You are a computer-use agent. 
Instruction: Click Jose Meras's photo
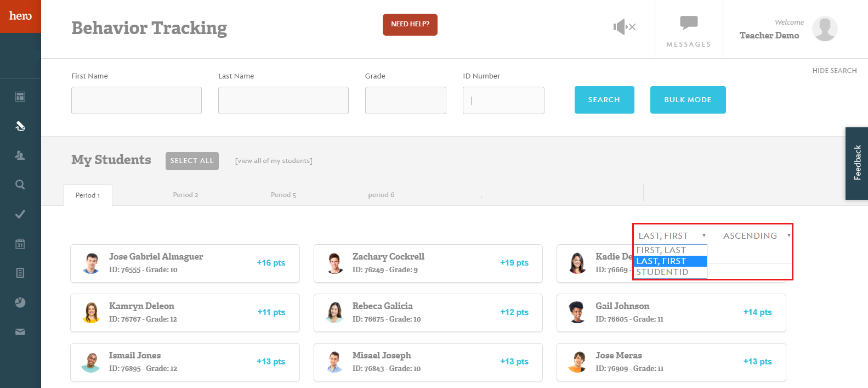tap(577, 362)
